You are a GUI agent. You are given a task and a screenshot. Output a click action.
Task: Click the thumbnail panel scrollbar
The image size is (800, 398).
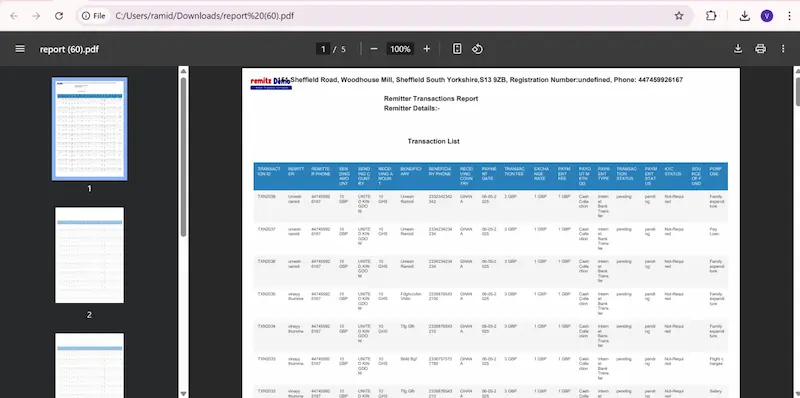pos(183,157)
